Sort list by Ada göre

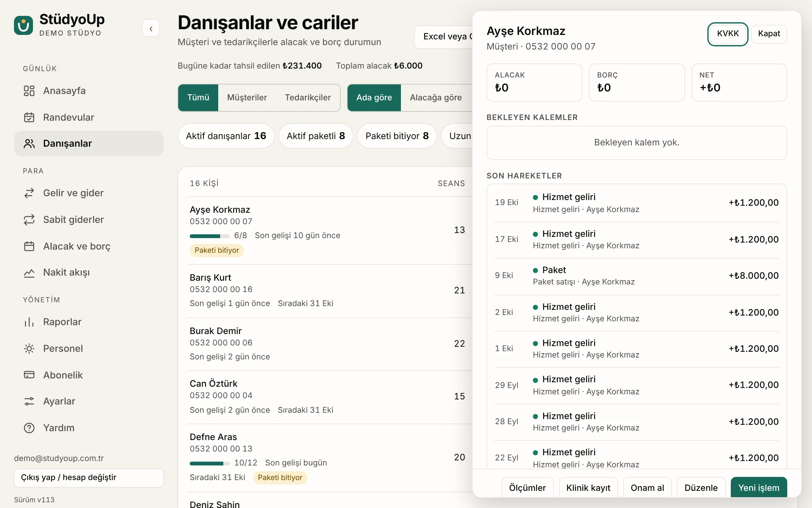coord(374,97)
